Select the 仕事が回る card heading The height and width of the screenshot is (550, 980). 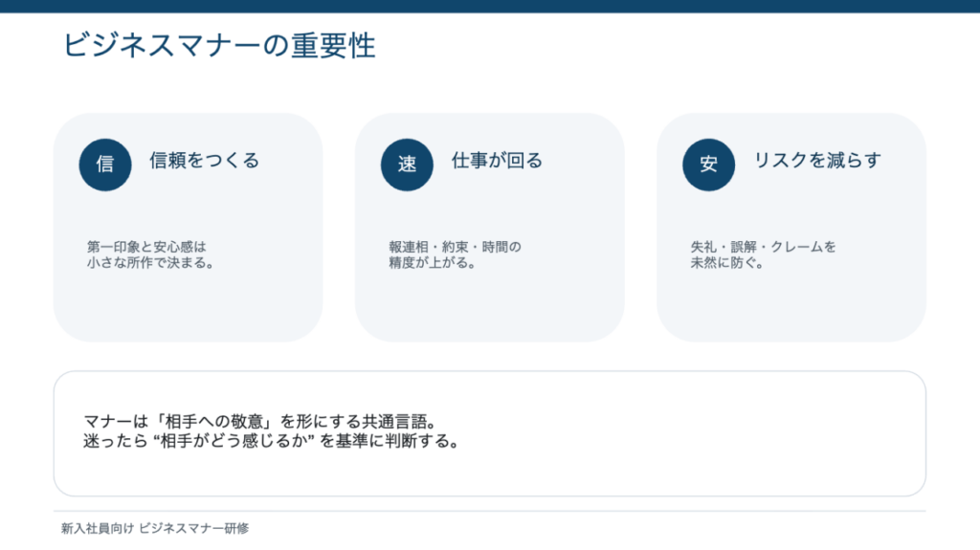[x=497, y=161]
